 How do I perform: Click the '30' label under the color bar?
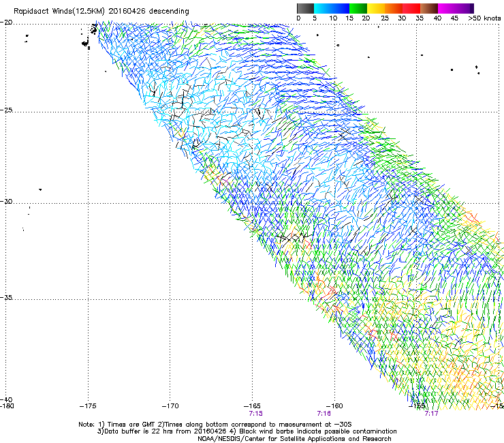pos(402,18)
